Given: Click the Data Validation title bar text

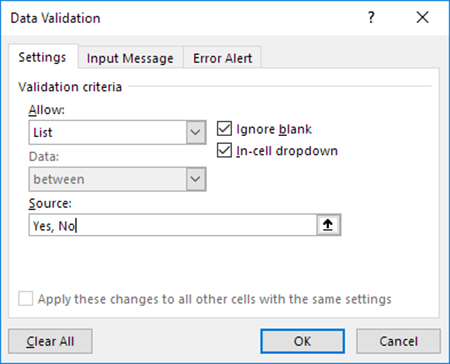Looking at the screenshot, I should pyautogui.click(x=55, y=18).
